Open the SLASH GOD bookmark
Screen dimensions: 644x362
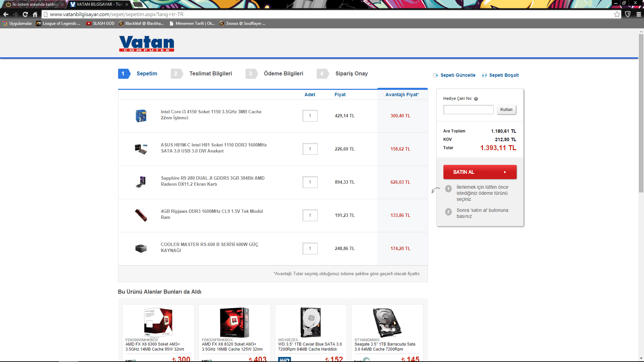pos(101,23)
